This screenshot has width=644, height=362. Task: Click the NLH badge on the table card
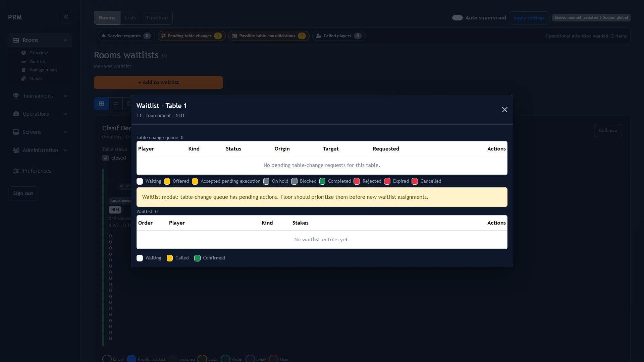[x=115, y=210]
